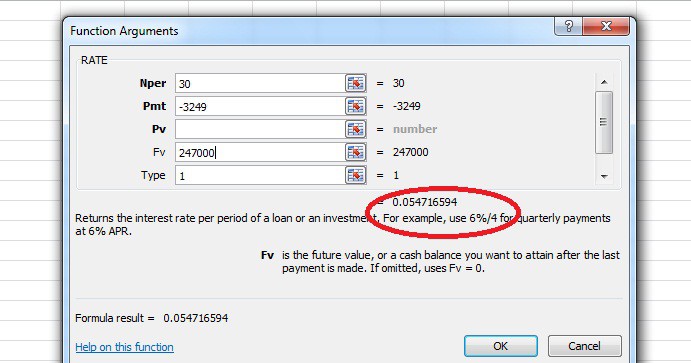Click the Pv range selector icon
This screenshot has width=691, height=363.
[356, 129]
